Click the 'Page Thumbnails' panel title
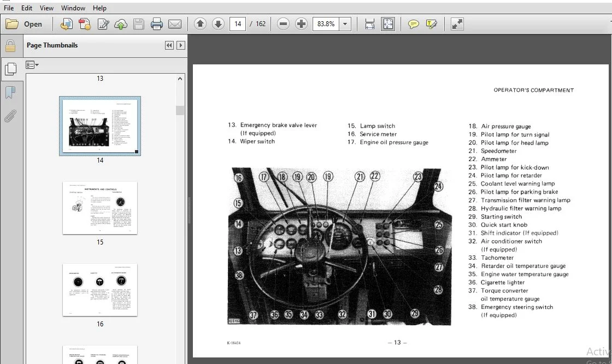612x364 pixels. coord(52,45)
